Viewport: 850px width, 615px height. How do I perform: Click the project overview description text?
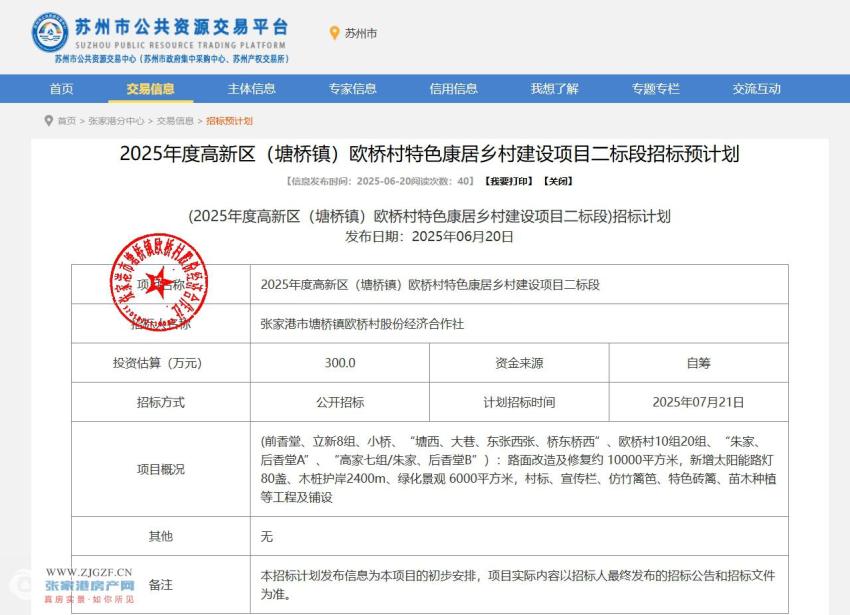518,469
